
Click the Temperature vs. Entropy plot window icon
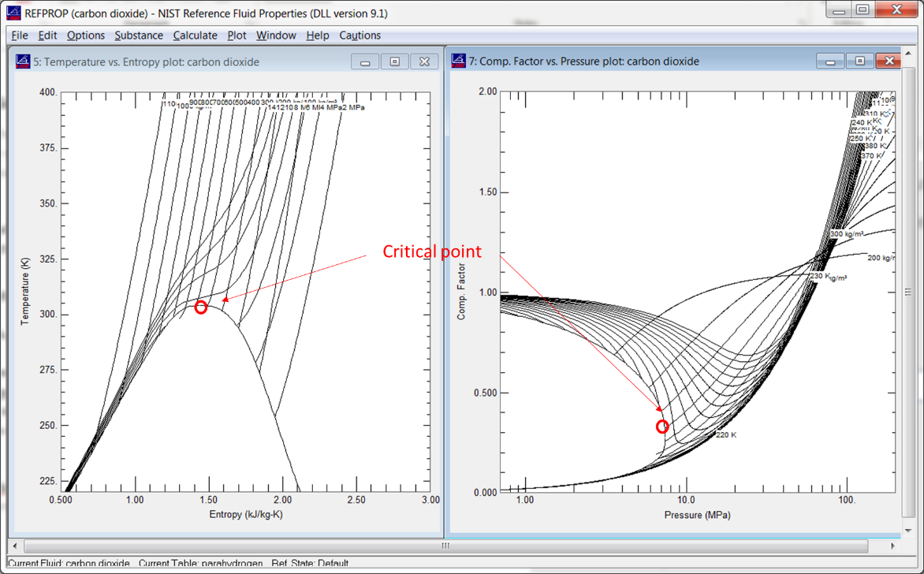[x=22, y=61]
